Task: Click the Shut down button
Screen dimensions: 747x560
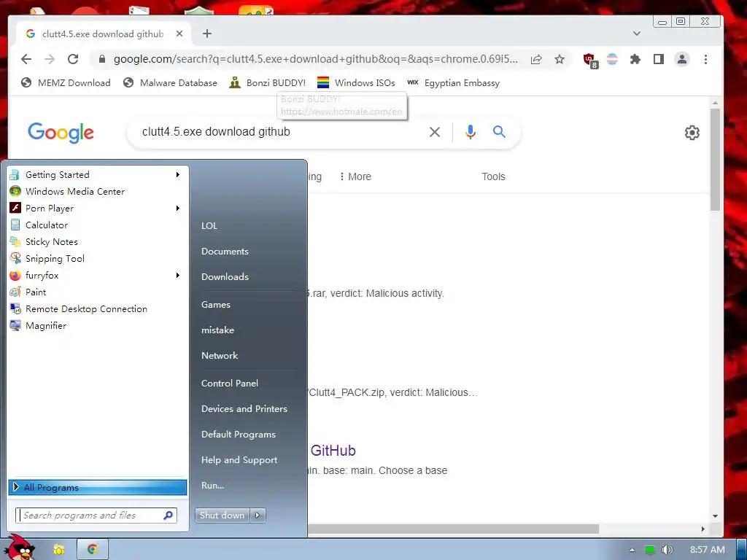Action: point(223,516)
